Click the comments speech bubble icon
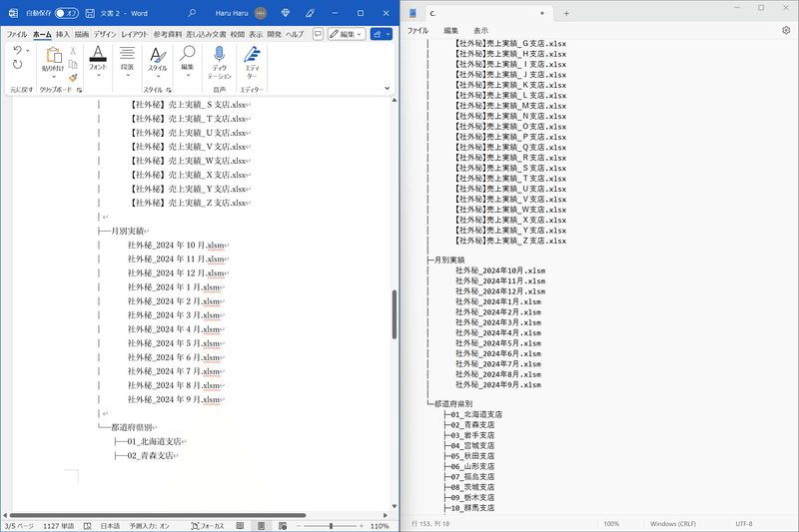The width and height of the screenshot is (799, 532). tap(318, 34)
